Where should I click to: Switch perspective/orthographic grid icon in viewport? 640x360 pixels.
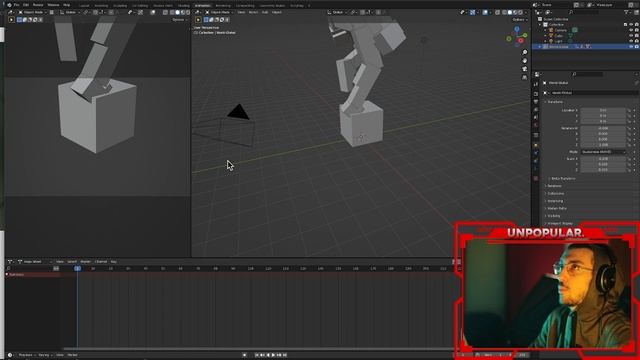pyautogui.click(x=524, y=77)
